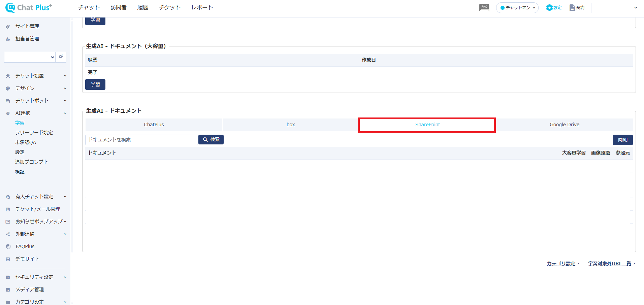Expand the チャットボット sidebar section
This screenshot has height=305, width=644.
tap(65, 101)
